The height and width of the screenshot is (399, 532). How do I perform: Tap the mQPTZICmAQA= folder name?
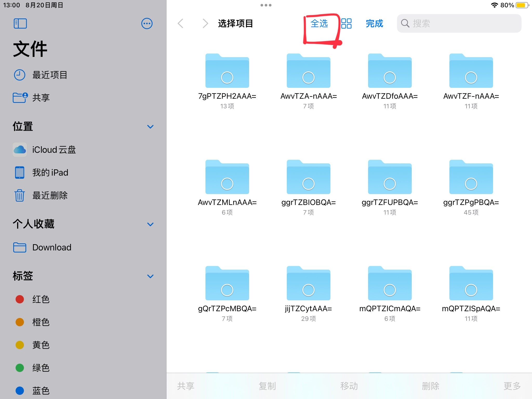click(x=390, y=309)
